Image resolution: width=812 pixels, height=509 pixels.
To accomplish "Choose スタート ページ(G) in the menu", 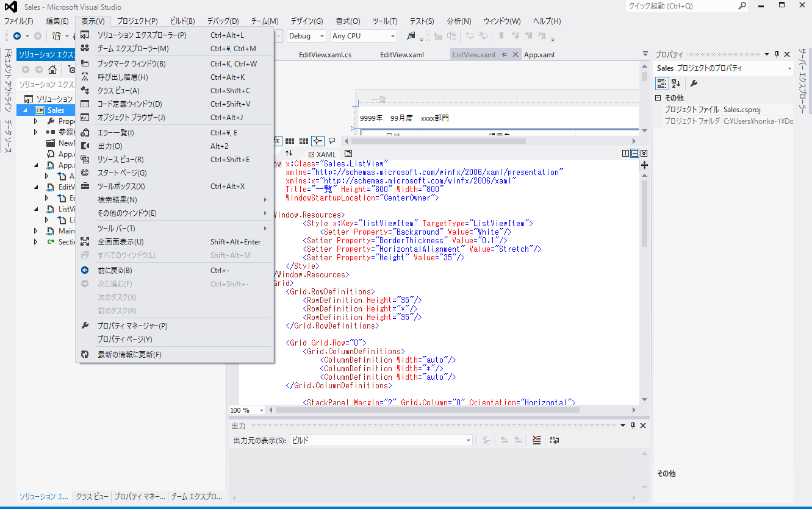I will 174,173.
